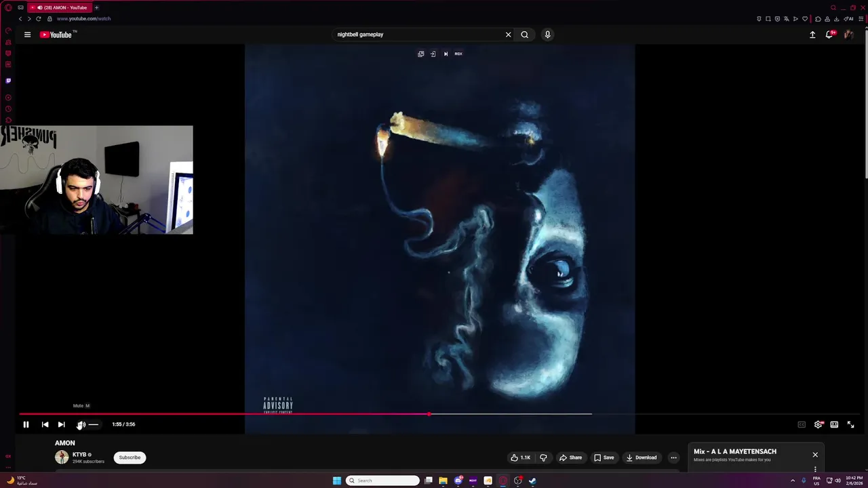The width and height of the screenshot is (868, 488).
Task: Go forward in browser history
Action: point(28,19)
